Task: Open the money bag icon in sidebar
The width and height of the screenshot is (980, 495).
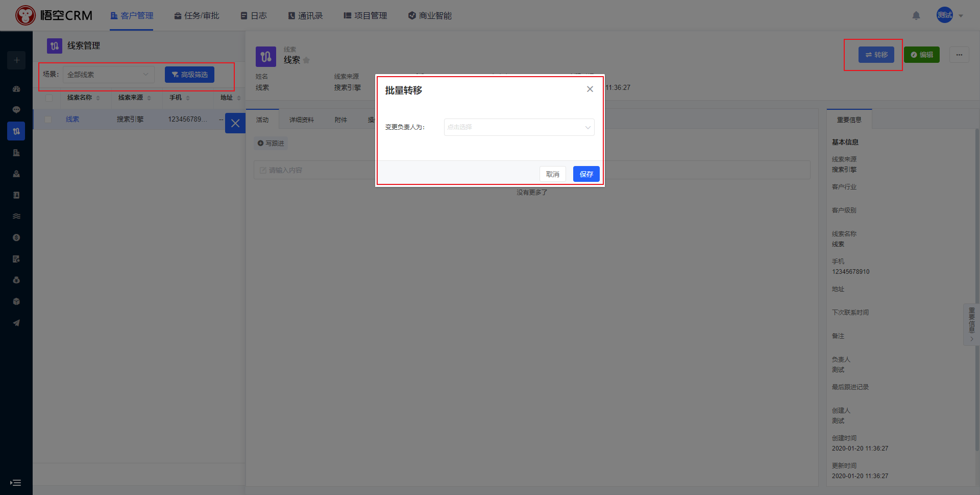Action: pos(16,280)
